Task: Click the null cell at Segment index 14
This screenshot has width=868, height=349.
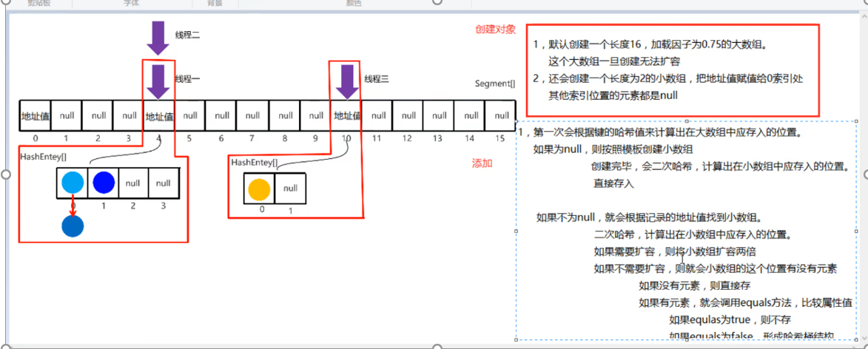Action: [470, 116]
